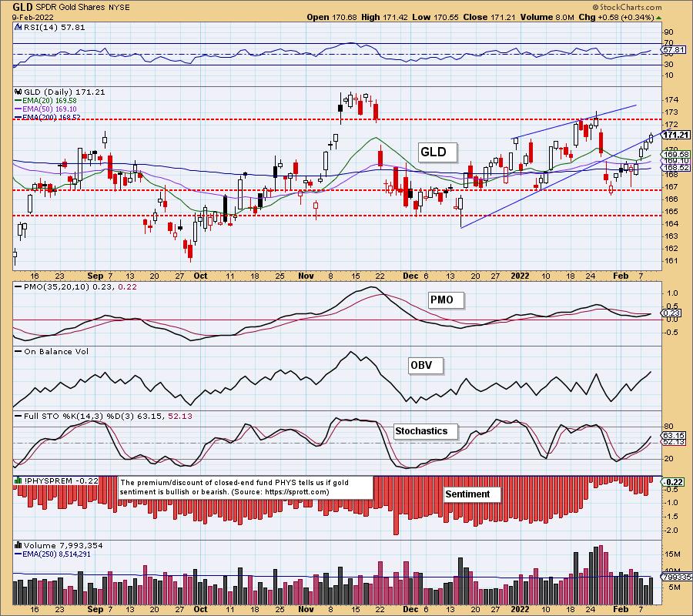Screen dimensions: 693x616
Task: Click the Stochastics annotation box
Action: tap(425, 431)
